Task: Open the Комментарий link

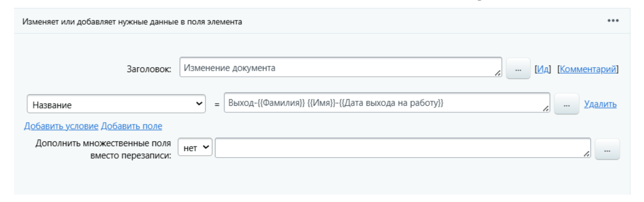Action: click(588, 69)
